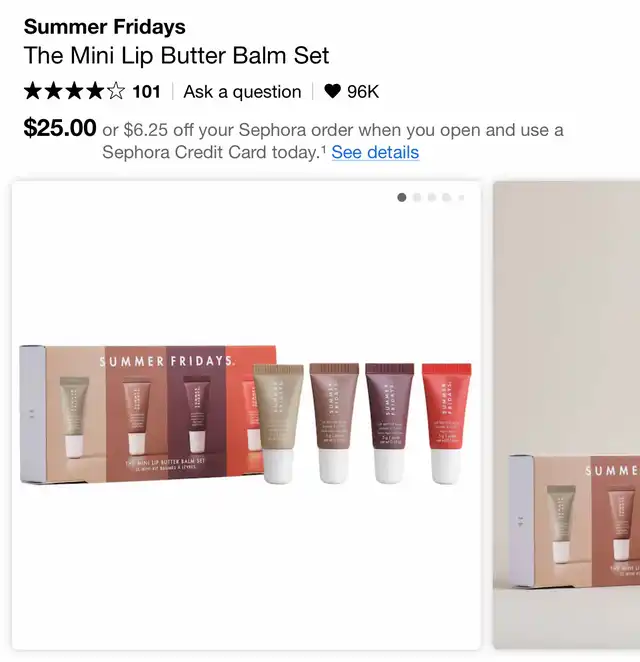Open the second product image on right
This screenshot has width=640, height=662.
[x=566, y=415]
